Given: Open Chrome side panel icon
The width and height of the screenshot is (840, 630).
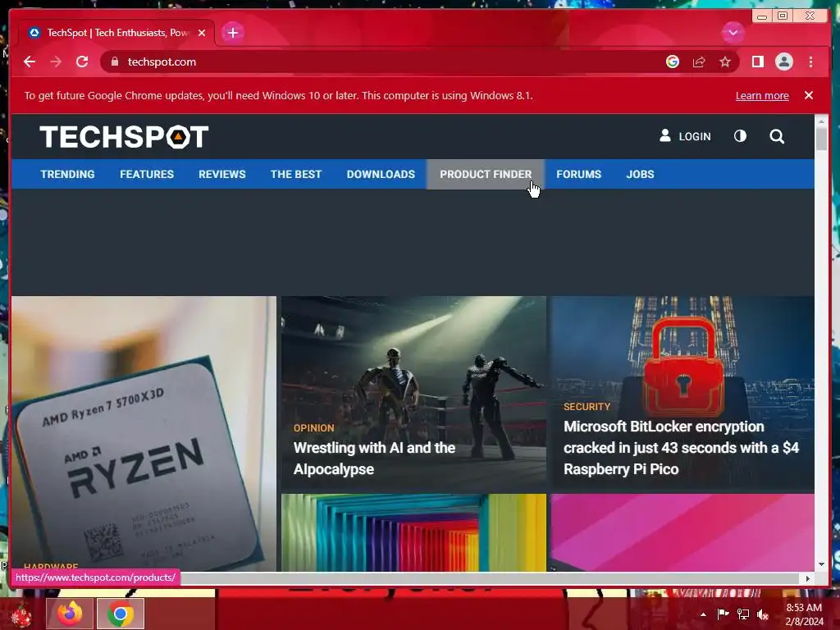Looking at the screenshot, I should [757, 62].
